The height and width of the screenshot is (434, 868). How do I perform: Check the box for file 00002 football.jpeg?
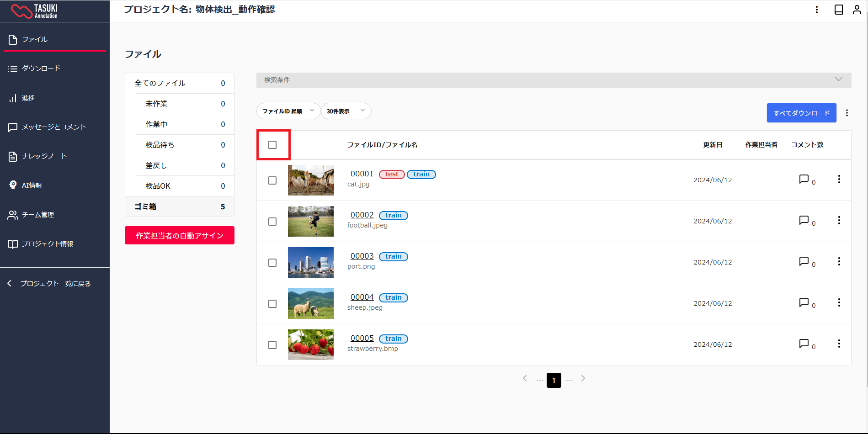272,222
